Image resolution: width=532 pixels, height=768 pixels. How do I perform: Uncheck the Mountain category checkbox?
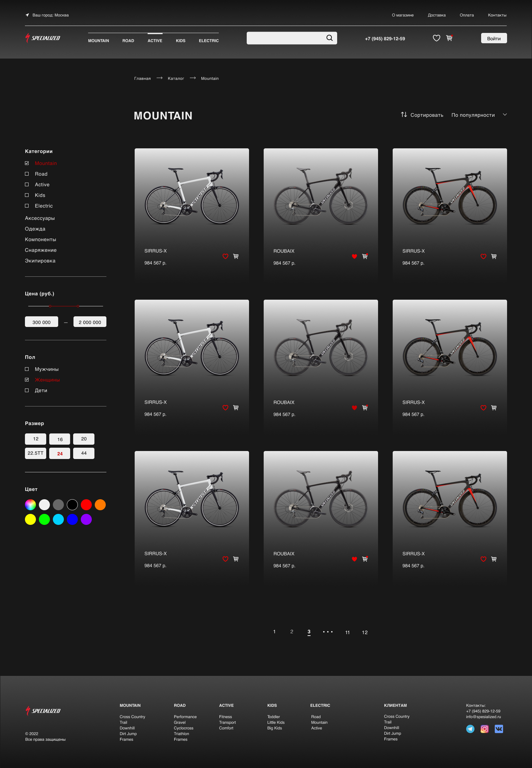(27, 163)
